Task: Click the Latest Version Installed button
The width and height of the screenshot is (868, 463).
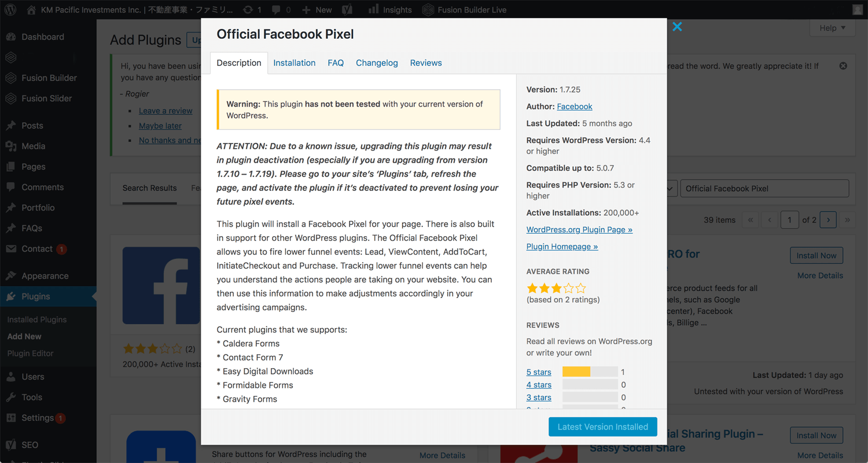Action: click(x=603, y=427)
